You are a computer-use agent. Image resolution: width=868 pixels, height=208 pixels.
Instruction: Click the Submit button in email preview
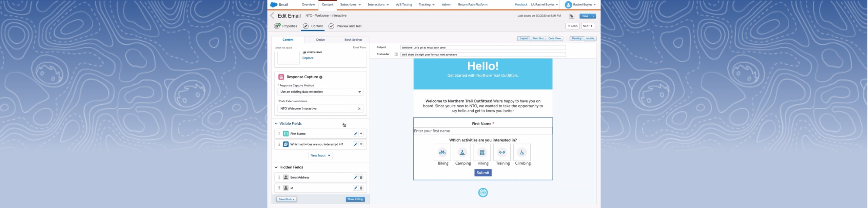pos(483,173)
